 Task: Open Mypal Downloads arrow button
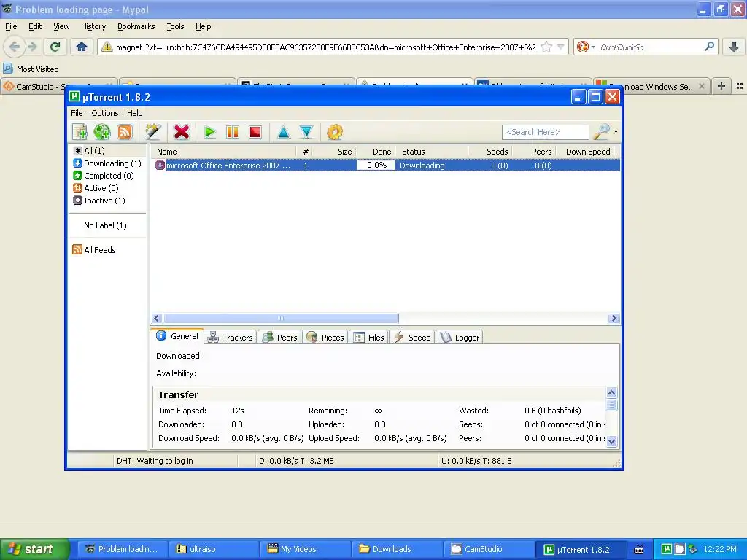[734, 47]
